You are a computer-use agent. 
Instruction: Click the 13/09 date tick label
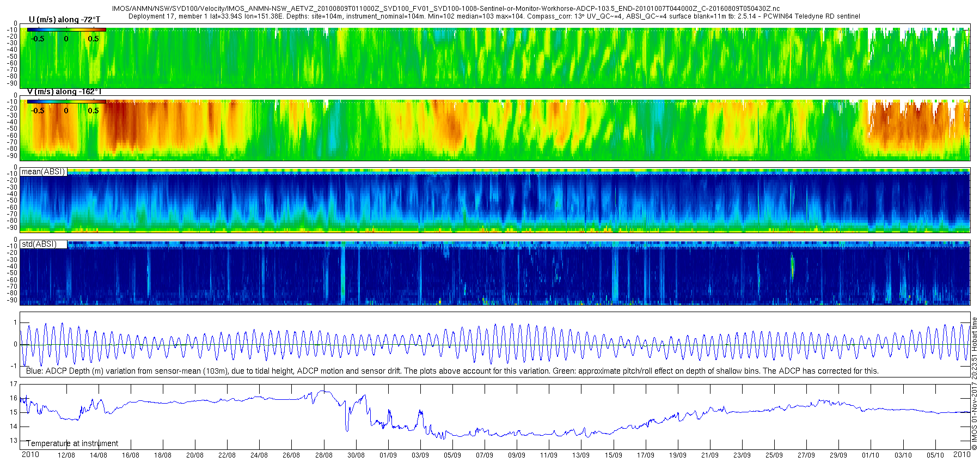pyautogui.click(x=581, y=455)
